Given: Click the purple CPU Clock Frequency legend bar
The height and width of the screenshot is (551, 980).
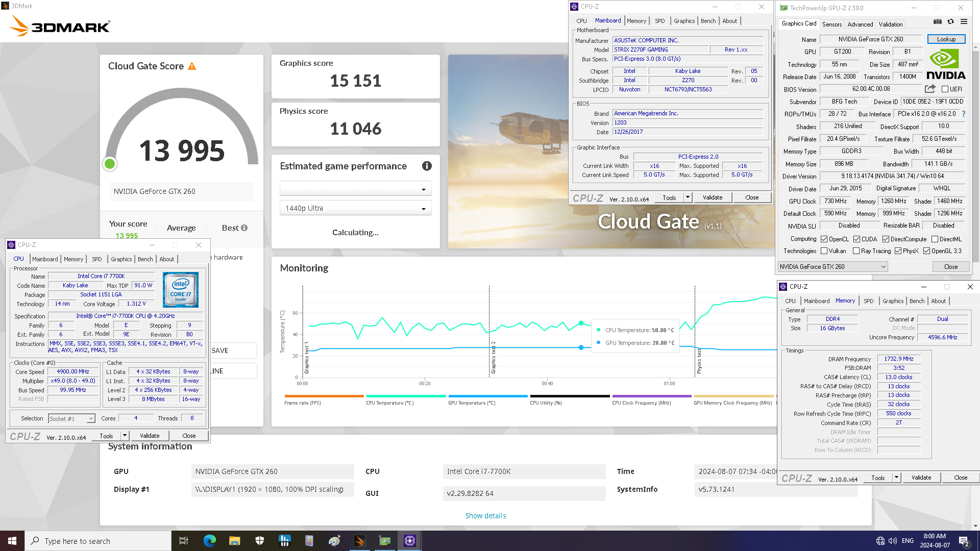Looking at the screenshot, I should tap(652, 396).
